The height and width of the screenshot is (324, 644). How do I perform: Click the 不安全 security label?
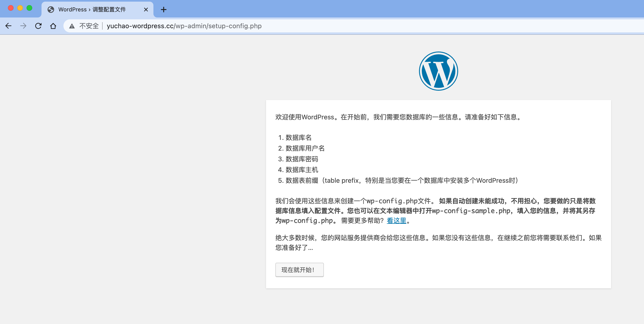(89, 26)
